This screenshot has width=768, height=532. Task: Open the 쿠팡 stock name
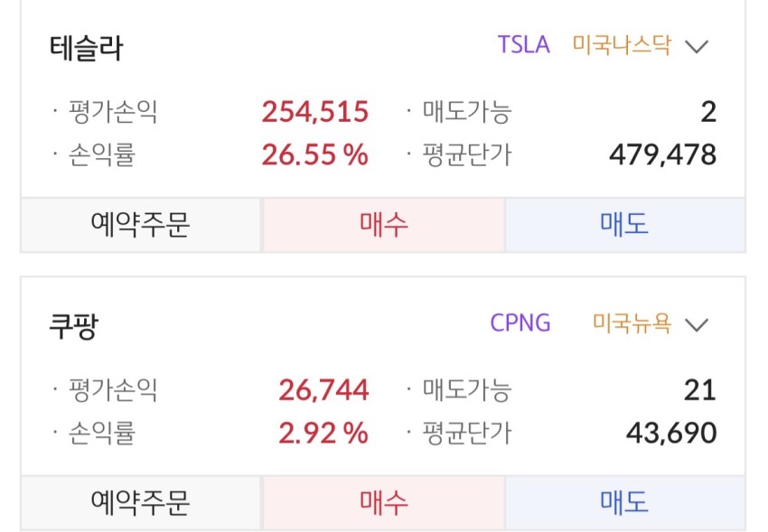tap(74, 326)
